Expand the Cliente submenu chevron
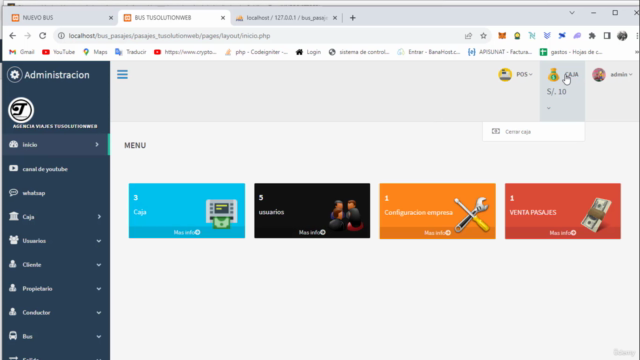640x360 pixels. point(99,264)
